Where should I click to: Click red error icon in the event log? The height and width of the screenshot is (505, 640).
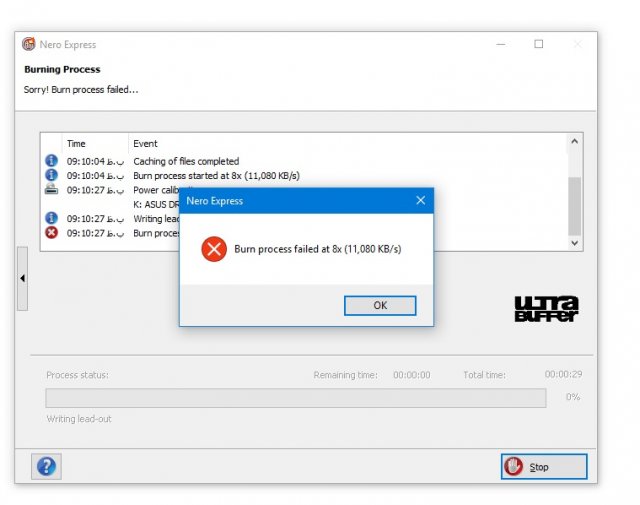pyautogui.click(x=51, y=233)
